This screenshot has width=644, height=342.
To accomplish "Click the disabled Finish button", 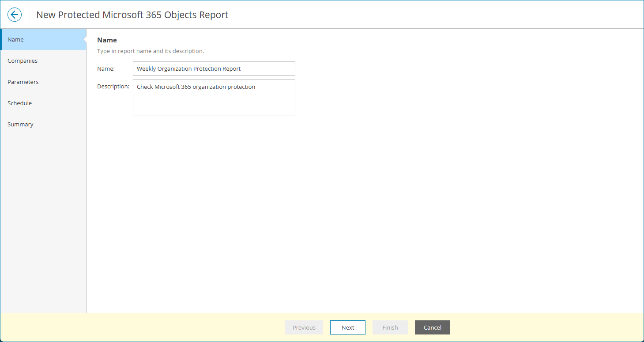I will pos(390,327).
